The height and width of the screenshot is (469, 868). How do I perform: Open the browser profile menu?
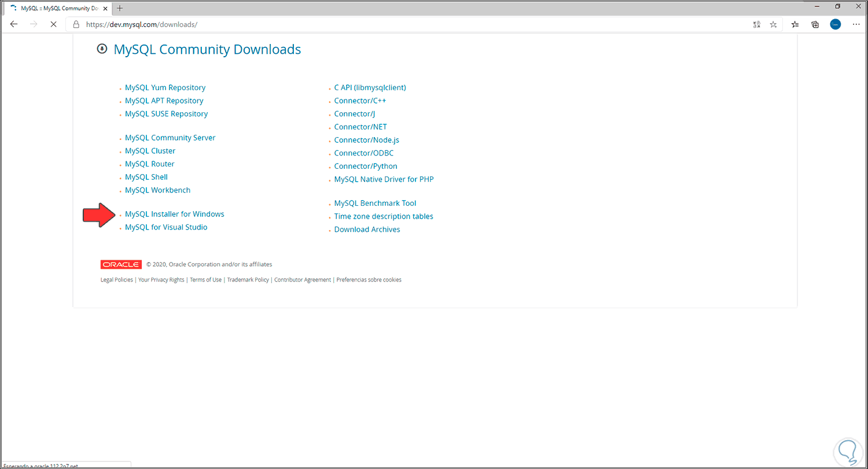[835, 24]
